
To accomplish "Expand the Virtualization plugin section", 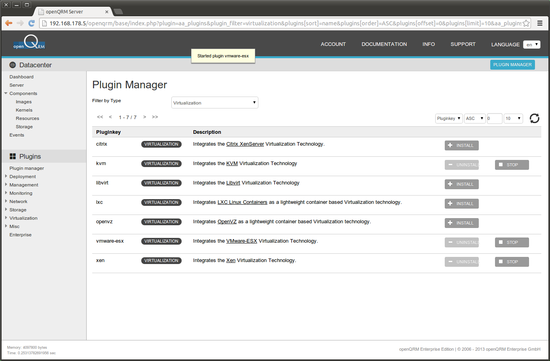I will point(6,218).
